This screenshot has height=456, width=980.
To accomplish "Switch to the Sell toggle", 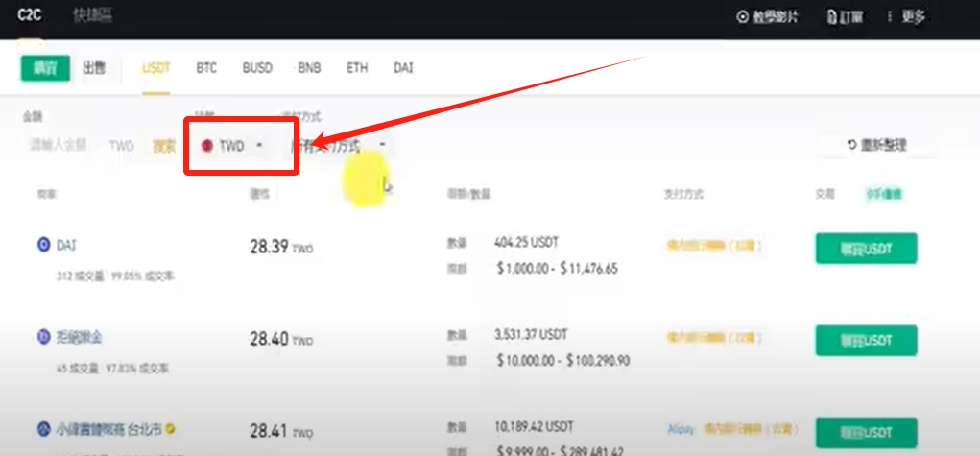I will [x=94, y=68].
